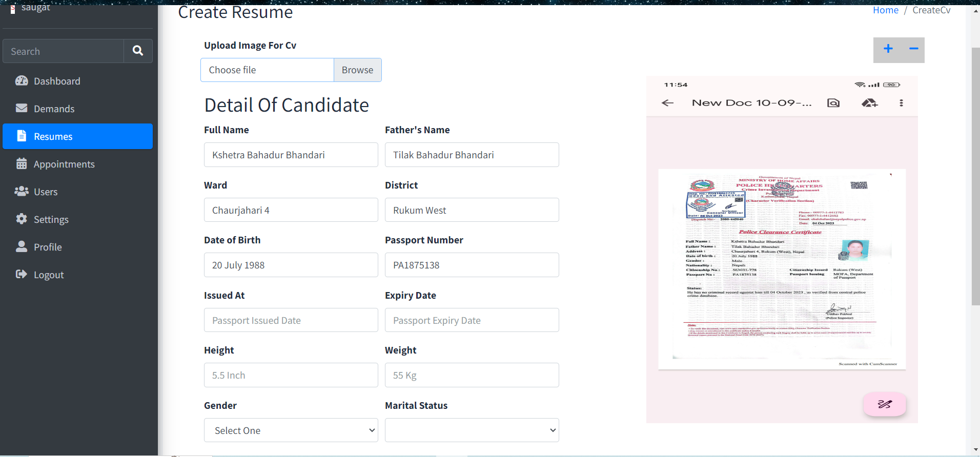
Task: Click the Logout icon
Action: pyautogui.click(x=22, y=275)
